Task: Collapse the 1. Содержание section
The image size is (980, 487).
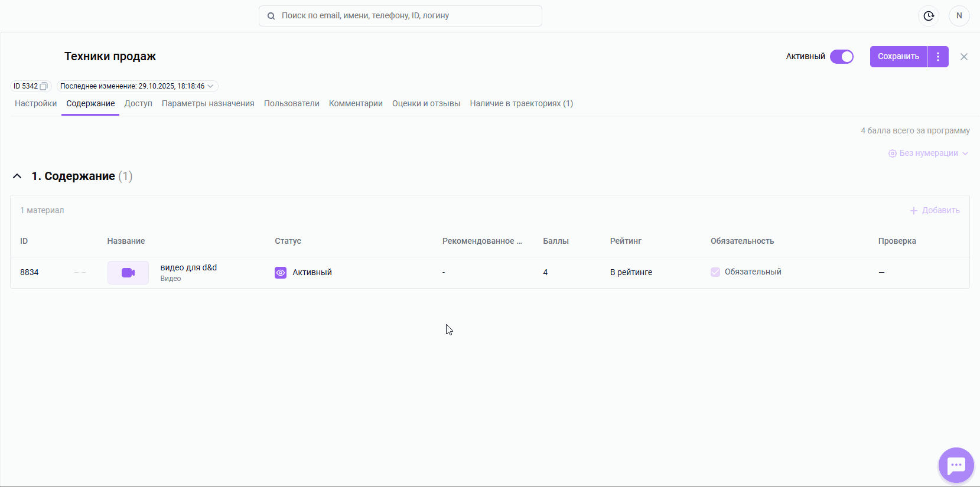Action: coord(17,177)
